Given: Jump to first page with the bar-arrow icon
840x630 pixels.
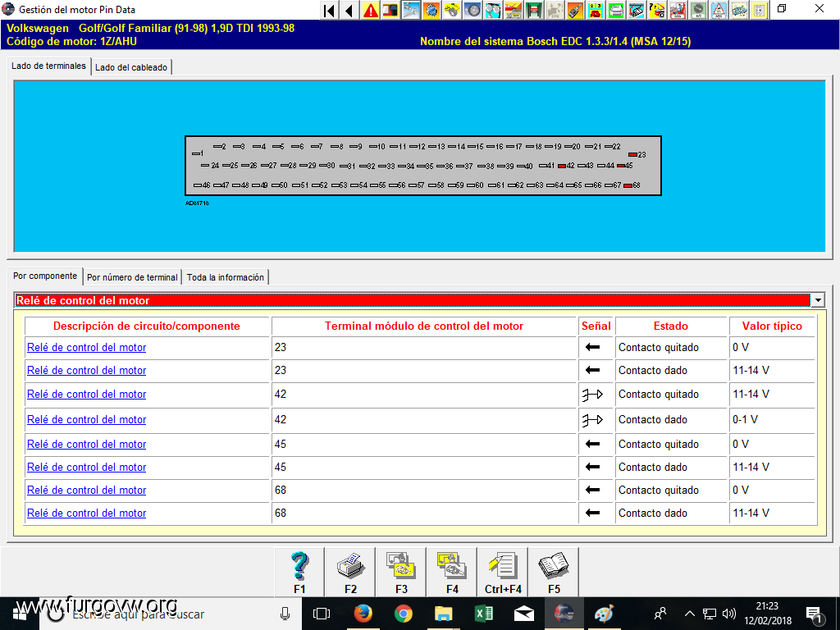Looking at the screenshot, I should (330, 10).
